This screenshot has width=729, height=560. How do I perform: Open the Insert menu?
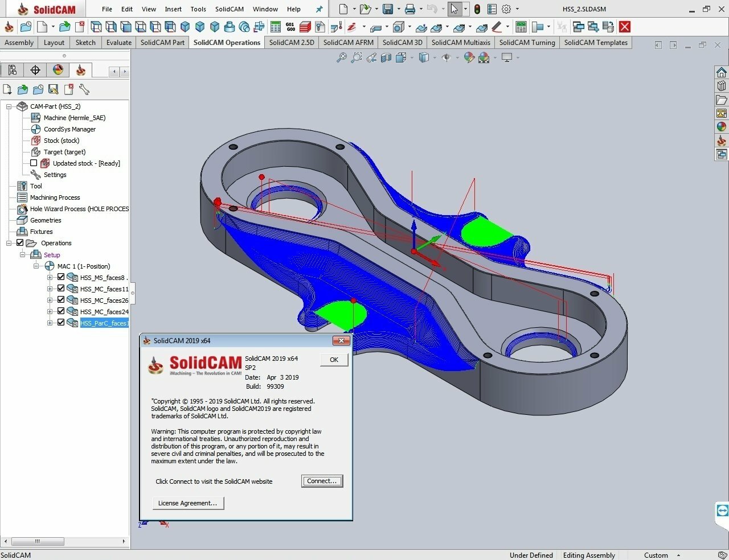173,9
